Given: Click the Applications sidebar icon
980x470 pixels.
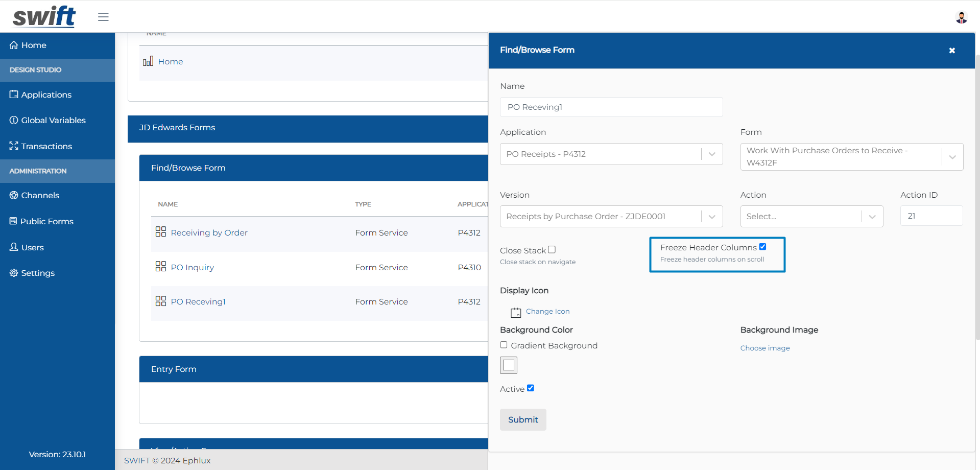Looking at the screenshot, I should coord(14,95).
